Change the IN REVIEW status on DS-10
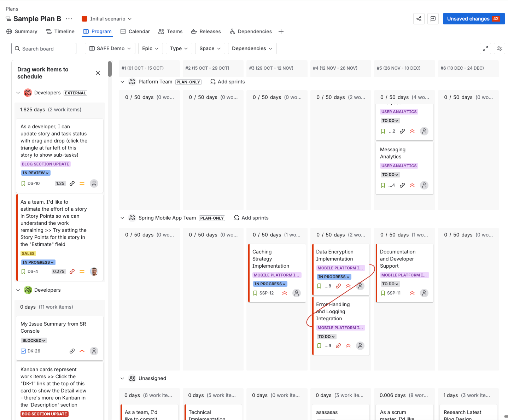The width and height of the screenshot is (508, 420). [x=36, y=173]
